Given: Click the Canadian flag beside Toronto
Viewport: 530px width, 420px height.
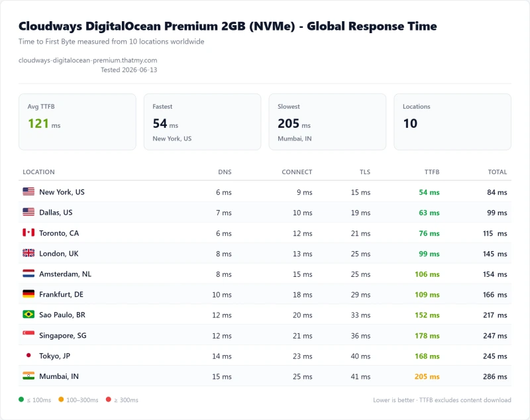Looking at the screenshot, I should [x=28, y=233].
